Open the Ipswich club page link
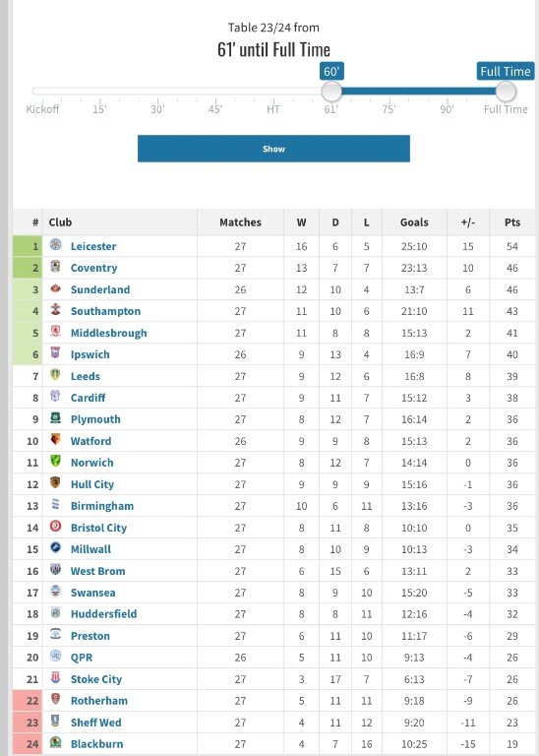Viewport: 539px width, 756px height. pos(90,354)
